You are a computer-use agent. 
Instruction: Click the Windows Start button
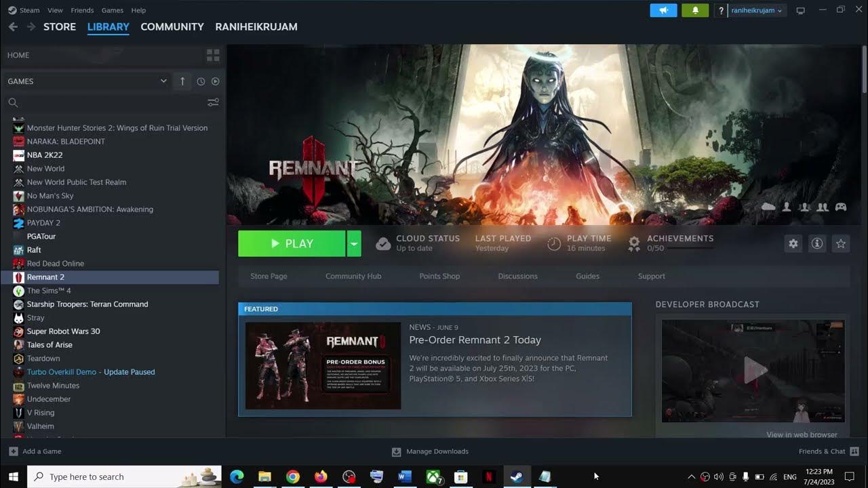(x=13, y=476)
